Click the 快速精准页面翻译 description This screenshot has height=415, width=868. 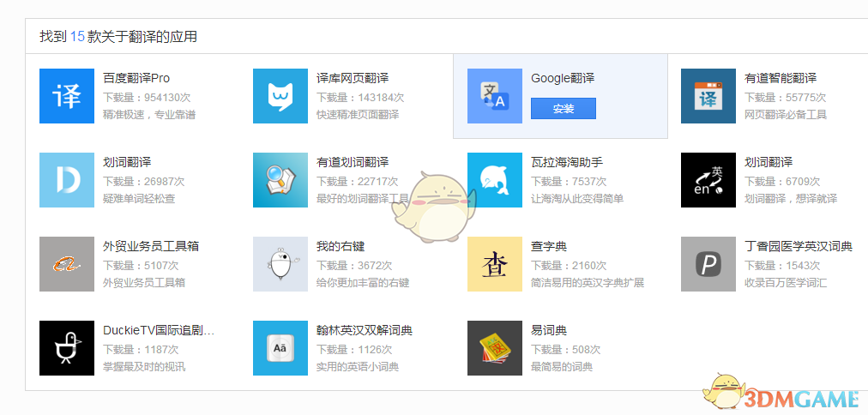tap(358, 115)
